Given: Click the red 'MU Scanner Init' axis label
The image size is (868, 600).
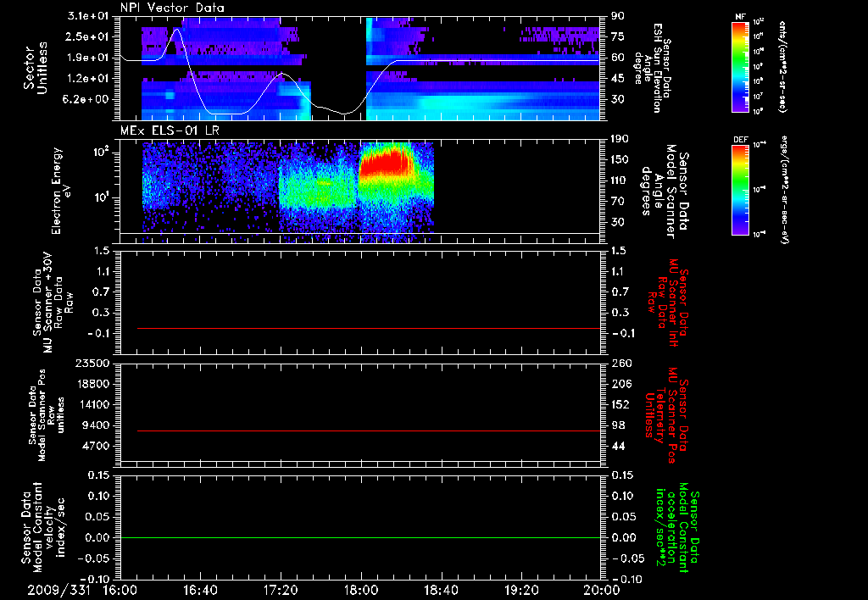Looking at the screenshot, I should click(x=666, y=303).
